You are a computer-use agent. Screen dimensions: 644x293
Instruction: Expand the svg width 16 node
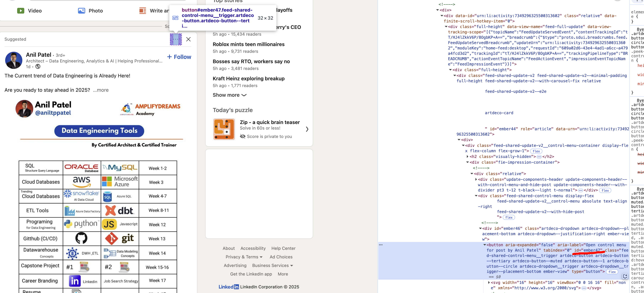(x=489, y=282)
